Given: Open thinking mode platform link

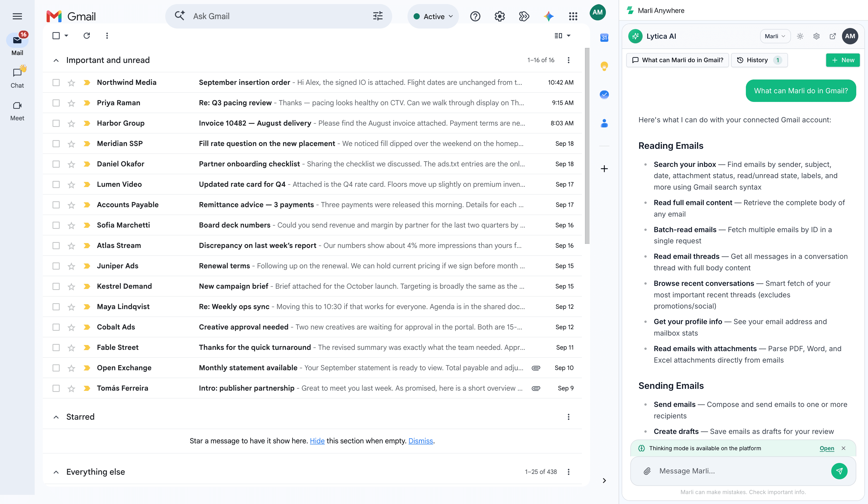Looking at the screenshot, I should [x=827, y=448].
